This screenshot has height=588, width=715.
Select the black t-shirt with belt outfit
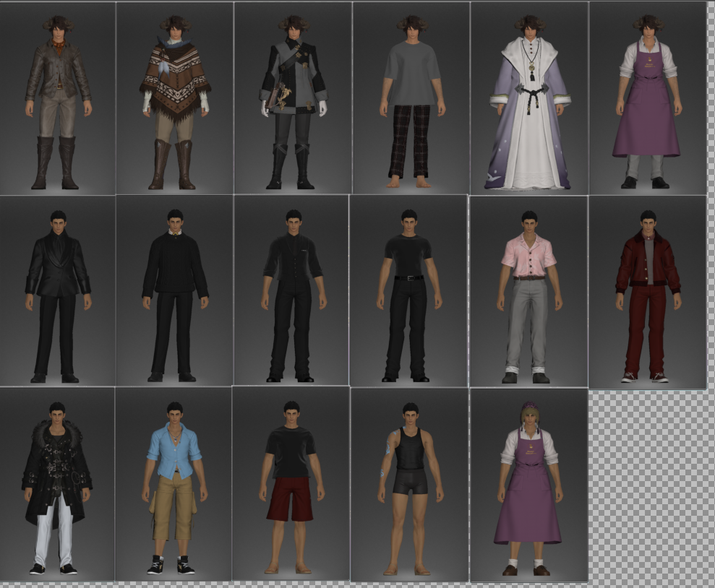pyautogui.click(x=408, y=290)
